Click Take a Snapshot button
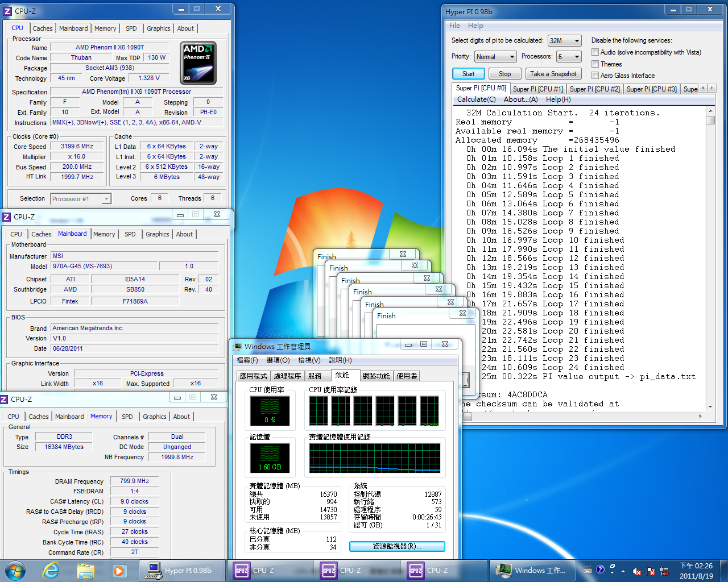The image size is (728, 582). click(553, 73)
